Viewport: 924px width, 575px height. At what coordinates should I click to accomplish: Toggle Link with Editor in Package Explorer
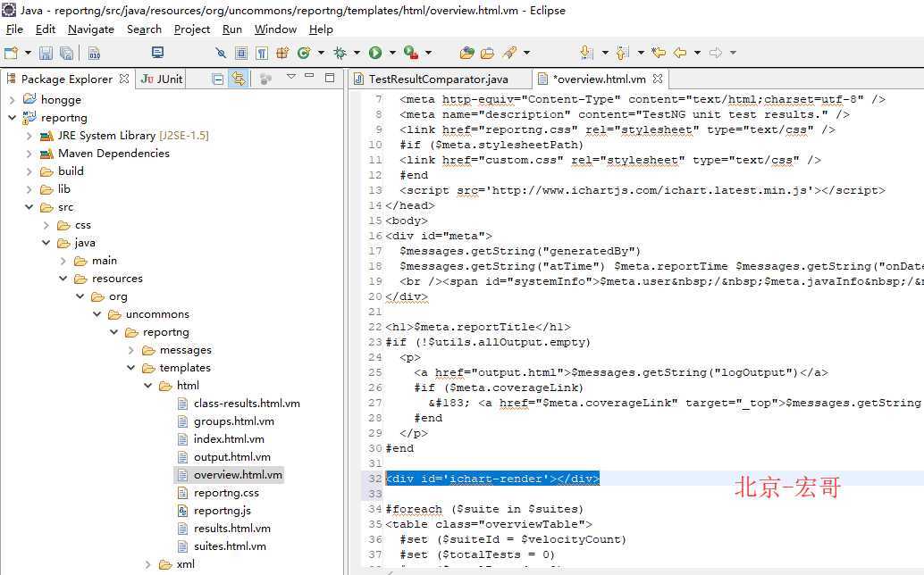click(239, 79)
